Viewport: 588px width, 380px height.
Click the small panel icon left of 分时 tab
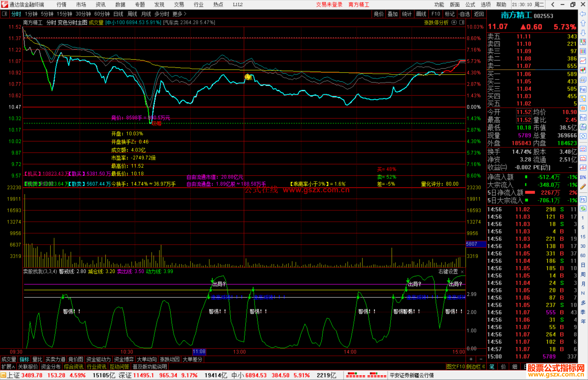click(x=4, y=14)
